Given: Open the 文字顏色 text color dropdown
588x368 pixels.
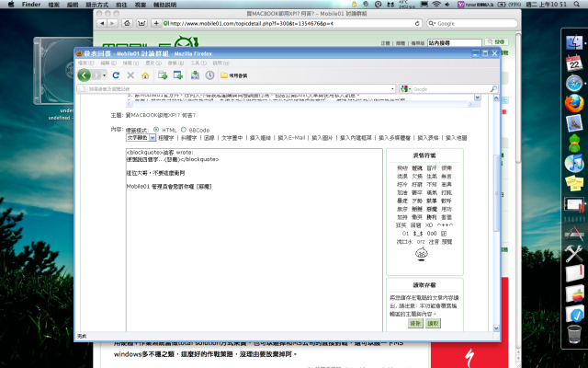Looking at the screenshot, I should pyautogui.click(x=141, y=138).
